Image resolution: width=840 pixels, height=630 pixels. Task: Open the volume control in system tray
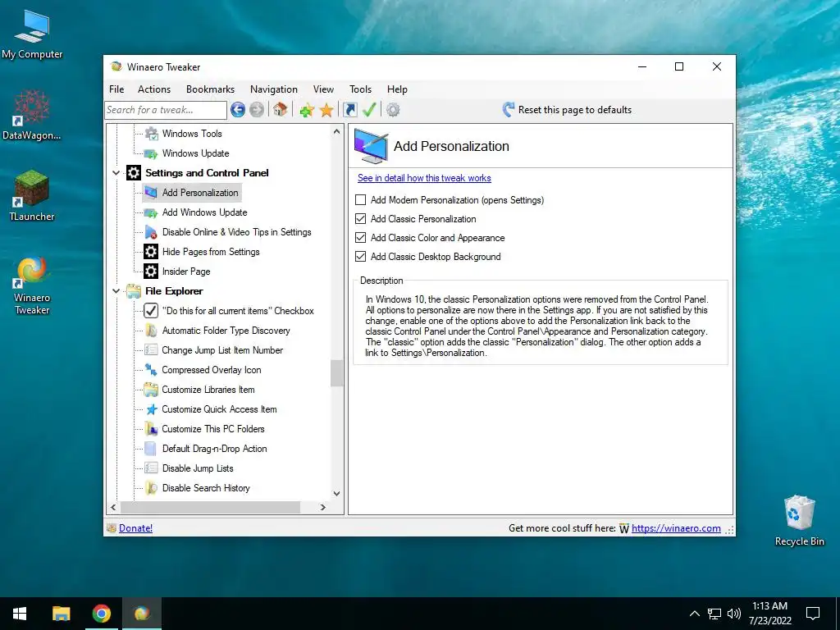[734, 614]
